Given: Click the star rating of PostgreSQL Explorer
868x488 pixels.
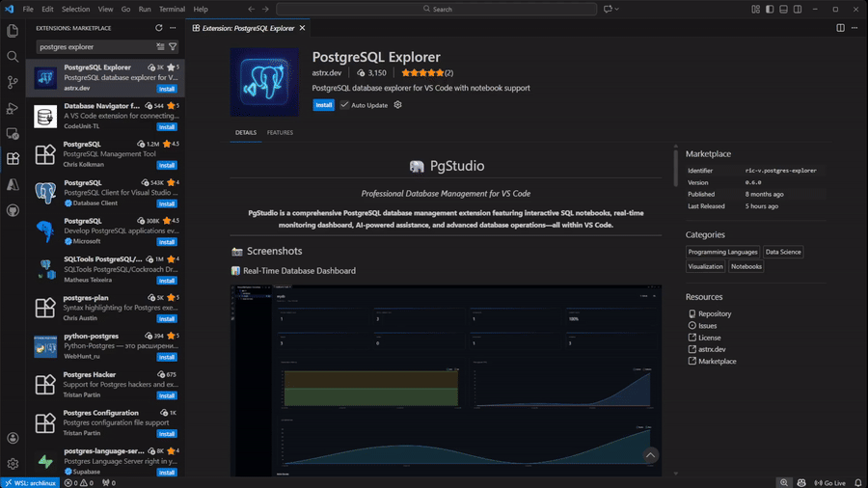Looking at the screenshot, I should coord(426,72).
